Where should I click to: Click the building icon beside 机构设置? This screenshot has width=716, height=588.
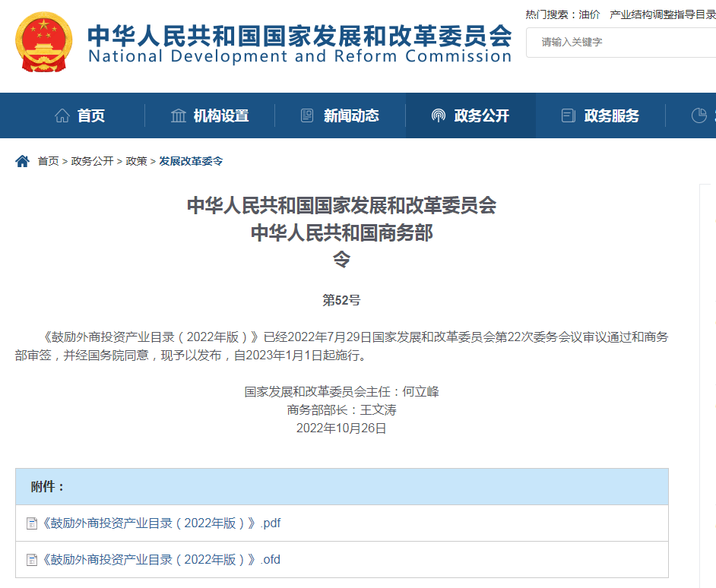pos(179,115)
